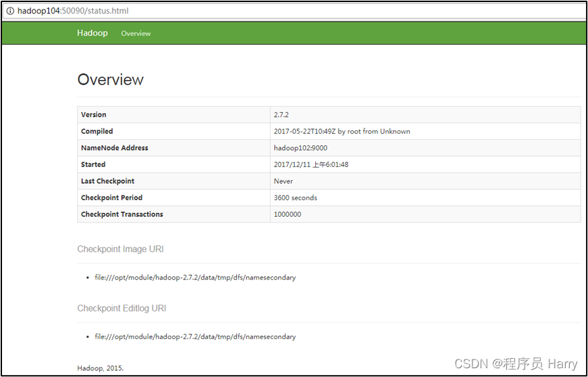Click version value 2.7.2 in table

coord(282,115)
